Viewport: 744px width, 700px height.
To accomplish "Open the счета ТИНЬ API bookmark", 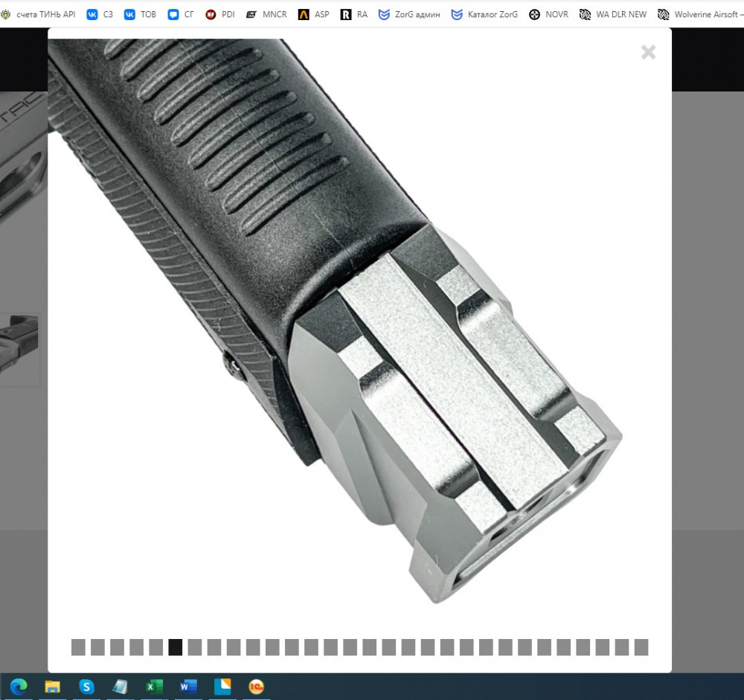I will (x=39, y=14).
